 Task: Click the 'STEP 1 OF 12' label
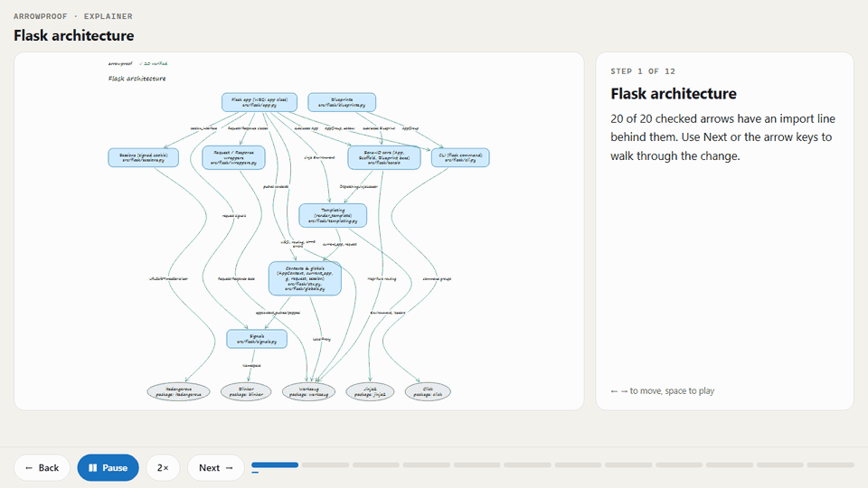pyautogui.click(x=643, y=71)
